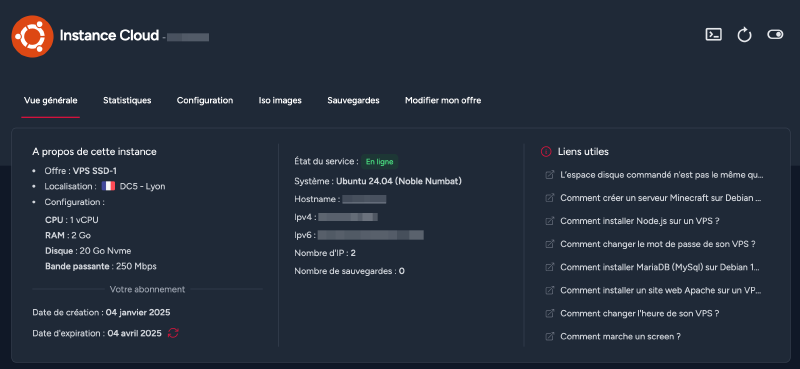Click external-link icon beside the espace disque article

(x=549, y=175)
